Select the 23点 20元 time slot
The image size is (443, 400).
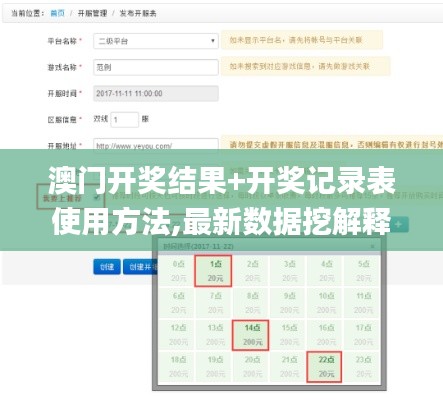click(362, 367)
